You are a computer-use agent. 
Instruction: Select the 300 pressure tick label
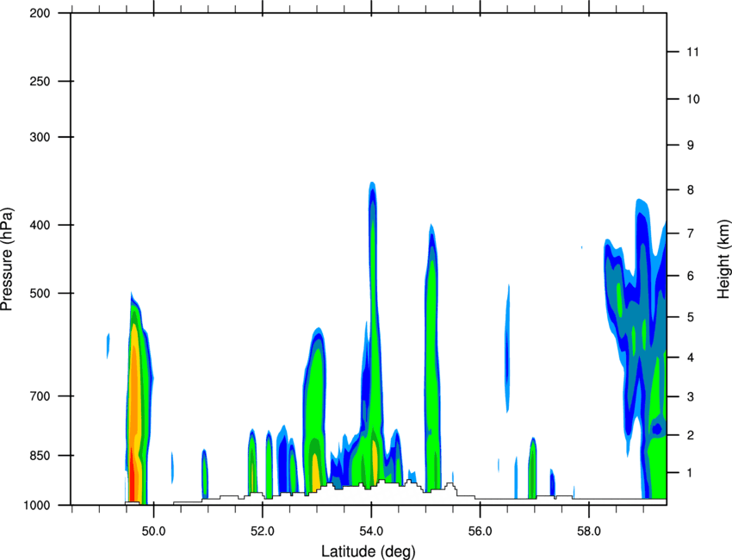coord(40,137)
